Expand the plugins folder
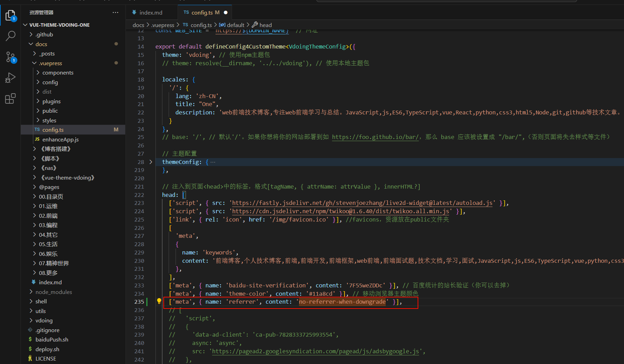Viewport: 624px width, 364px height. (x=38, y=101)
